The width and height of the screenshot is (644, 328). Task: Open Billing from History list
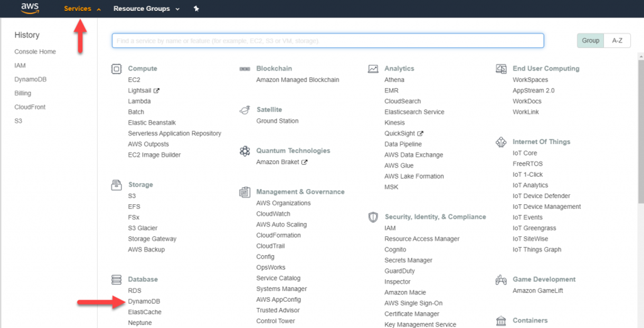23,93
